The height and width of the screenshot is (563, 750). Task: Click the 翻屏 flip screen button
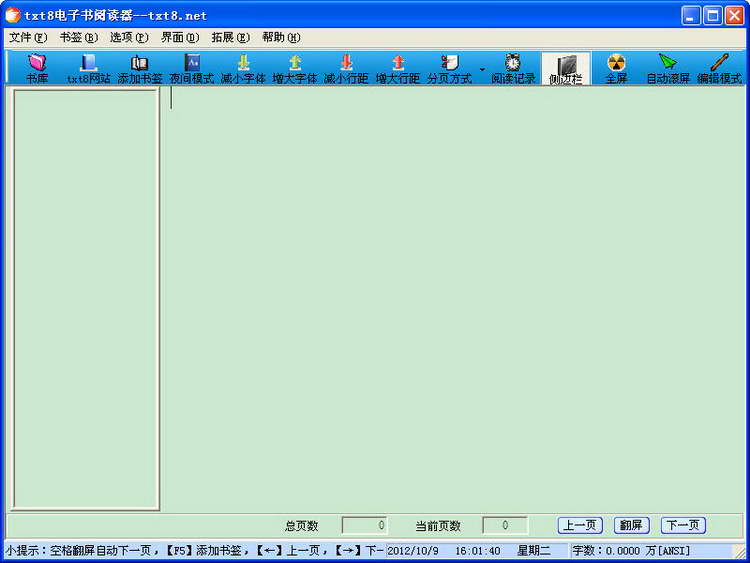(x=631, y=525)
